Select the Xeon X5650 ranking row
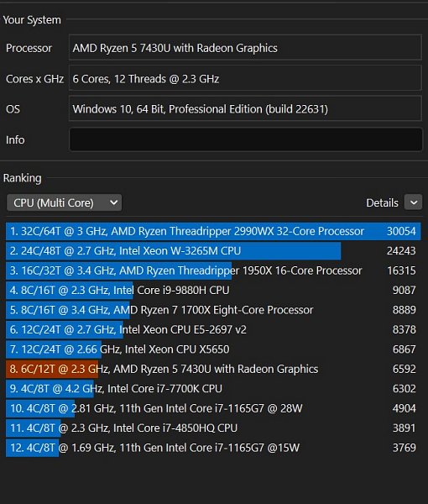Viewport: 428px width, 504px height. pyautogui.click(x=213, y=349)
